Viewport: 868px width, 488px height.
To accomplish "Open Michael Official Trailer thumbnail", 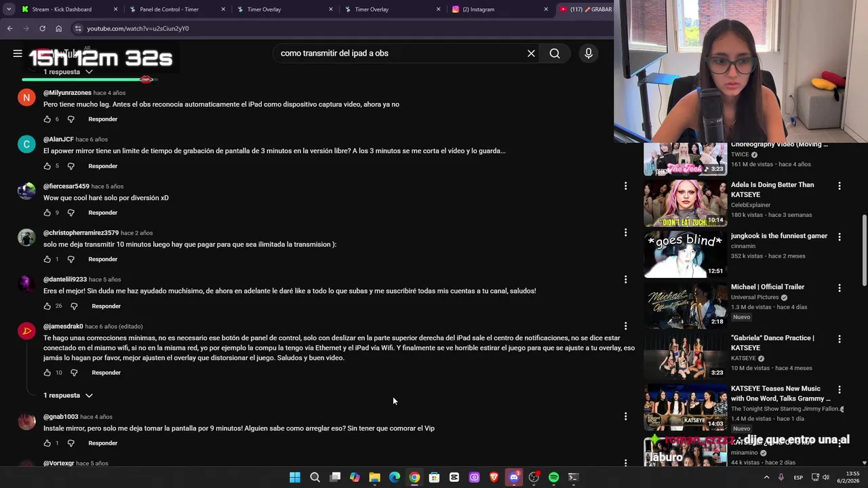I will 685,305.
